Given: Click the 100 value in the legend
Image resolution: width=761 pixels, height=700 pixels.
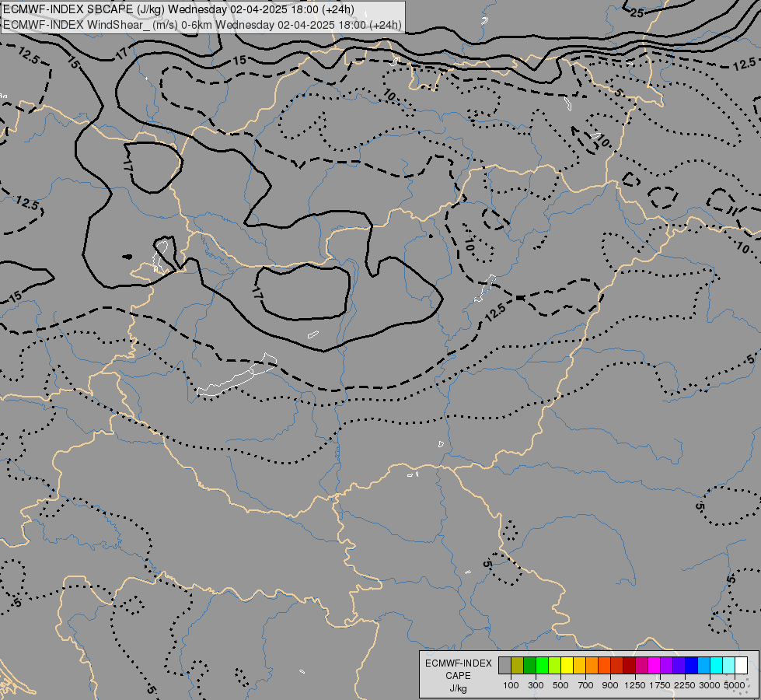Looking at the screenshot, I should 511,685.
